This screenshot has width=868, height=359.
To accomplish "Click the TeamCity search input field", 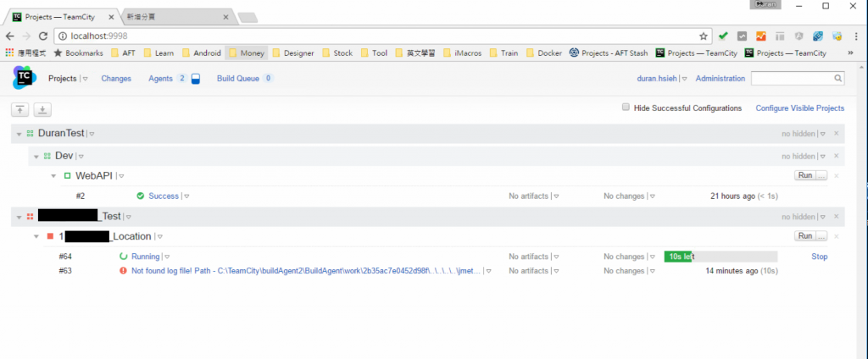I will point(792,79).
